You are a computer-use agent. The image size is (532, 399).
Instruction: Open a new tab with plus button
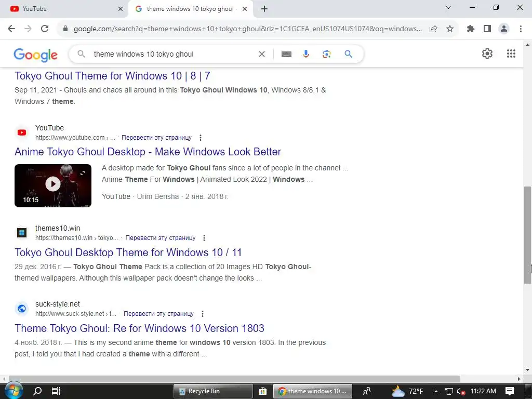click(264, 9)
